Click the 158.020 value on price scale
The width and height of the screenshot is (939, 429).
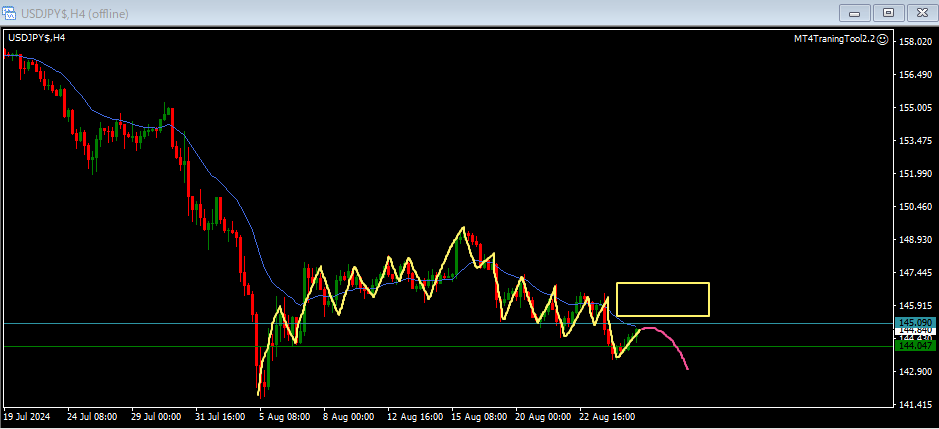[x=916, y=42]
